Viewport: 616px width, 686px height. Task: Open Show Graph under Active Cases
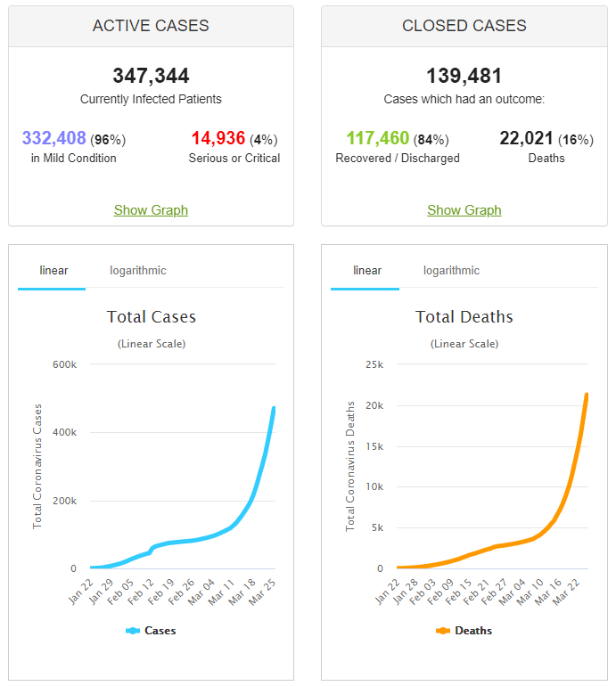click(151, 210)
